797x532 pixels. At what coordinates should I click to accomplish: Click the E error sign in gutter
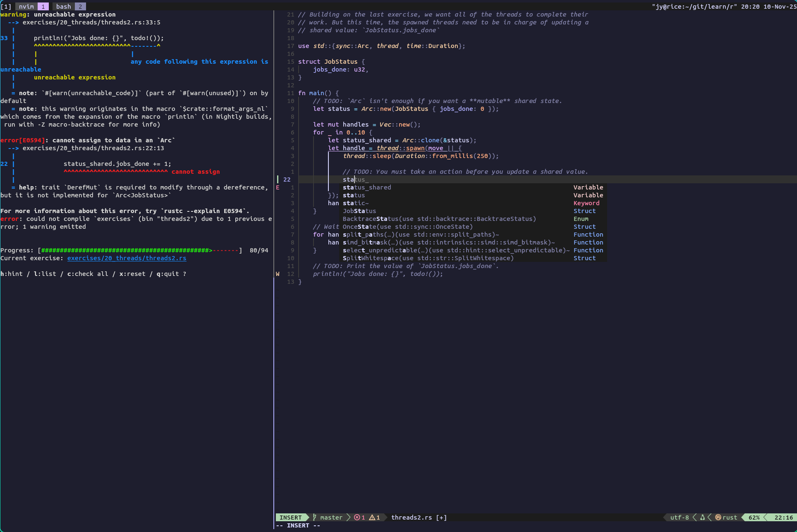click(278, 187)
